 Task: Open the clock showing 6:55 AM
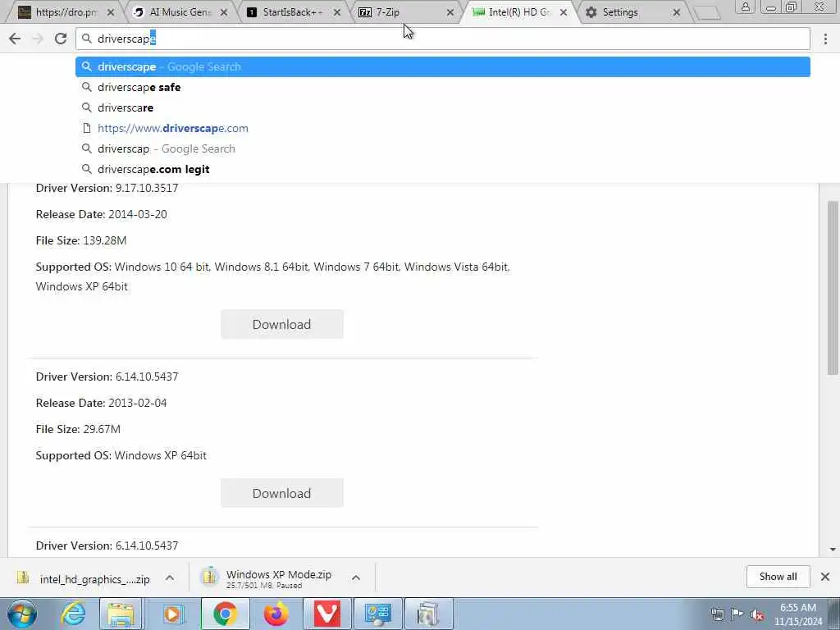click(798, 614)
